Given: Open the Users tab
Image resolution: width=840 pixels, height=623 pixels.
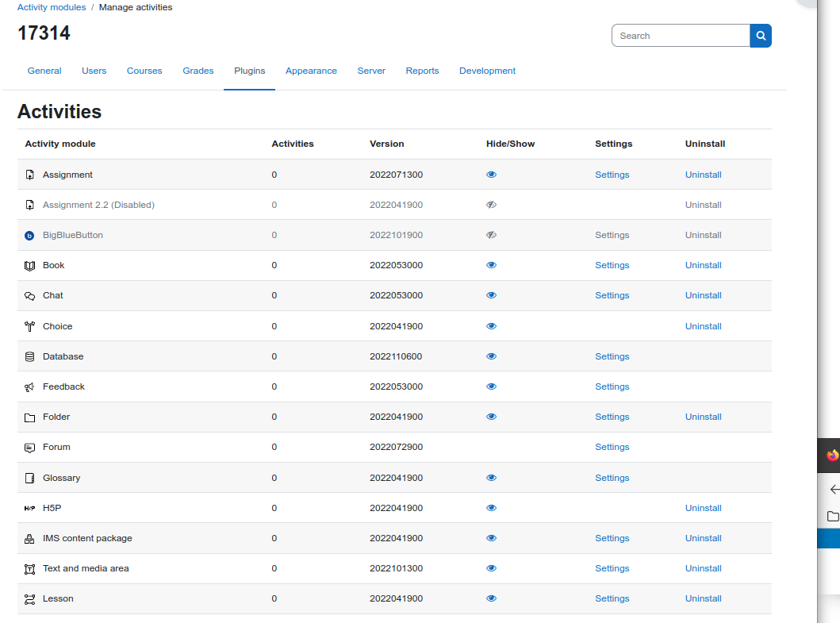Looking at the screenshot, I should pyautogui.click(x=94, y=71).
